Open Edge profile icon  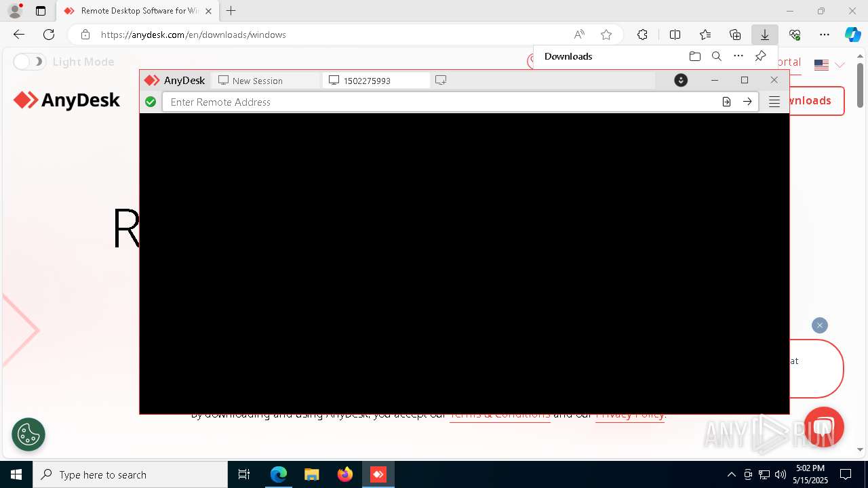(15, 11)
